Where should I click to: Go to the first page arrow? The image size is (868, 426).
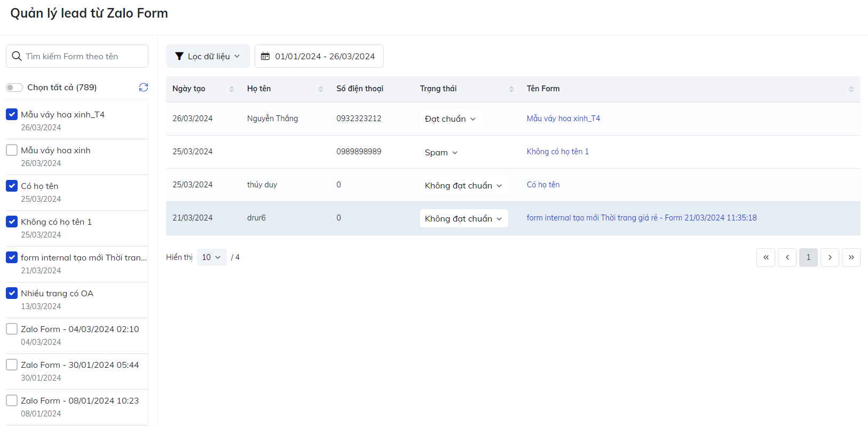tap(766, 257)
